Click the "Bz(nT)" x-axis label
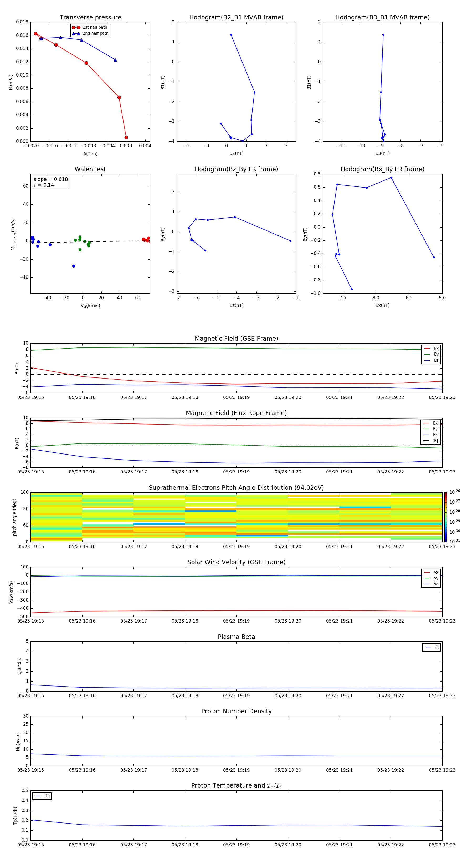This screenshot has height=868, width=473. [x=236, y=305]
